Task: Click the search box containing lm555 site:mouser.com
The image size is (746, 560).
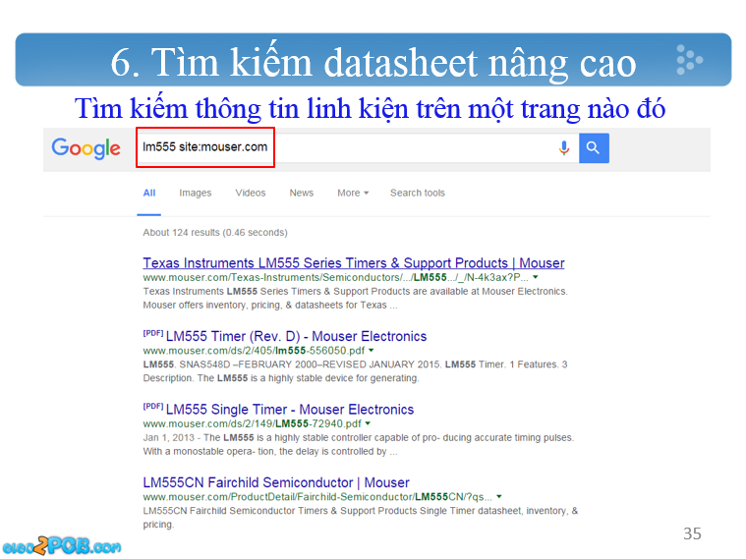Action: [x=344, y=147]
